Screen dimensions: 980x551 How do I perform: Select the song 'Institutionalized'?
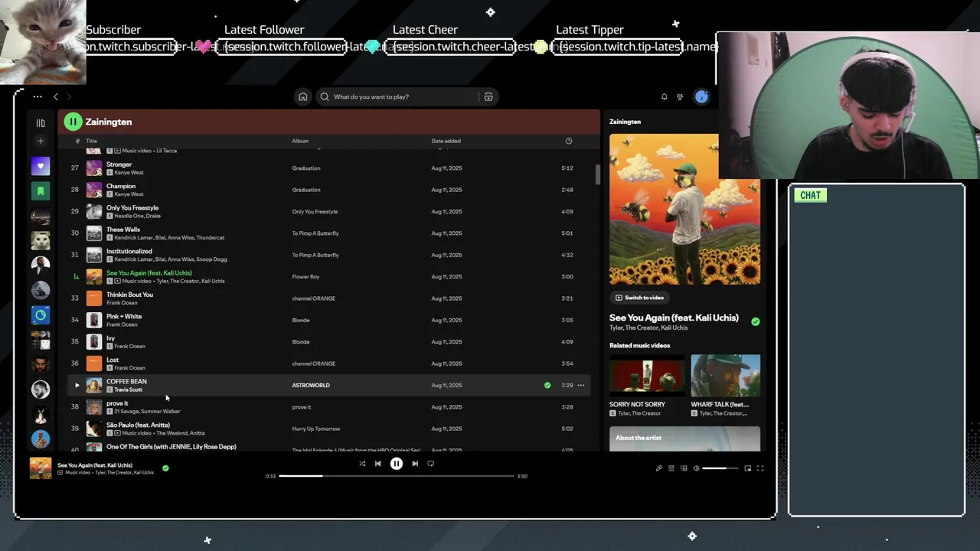pyautogui.click(x=129, y=251)
